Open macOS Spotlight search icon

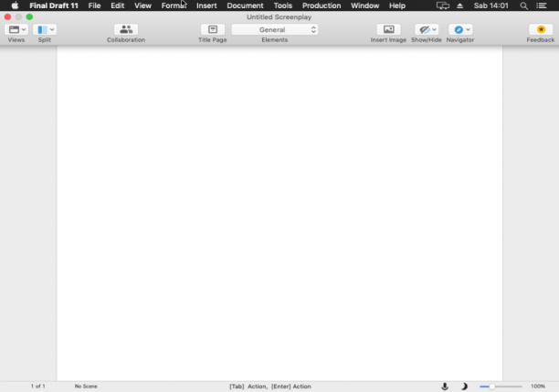tap(523, 5)
